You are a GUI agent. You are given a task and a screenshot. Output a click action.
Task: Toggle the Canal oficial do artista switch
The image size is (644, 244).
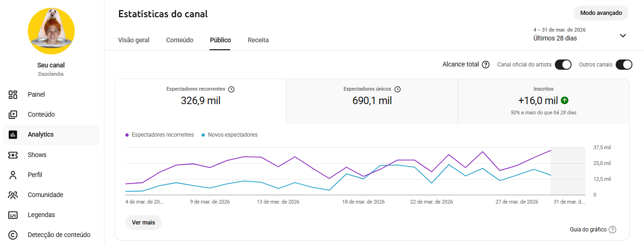(563, 65)
